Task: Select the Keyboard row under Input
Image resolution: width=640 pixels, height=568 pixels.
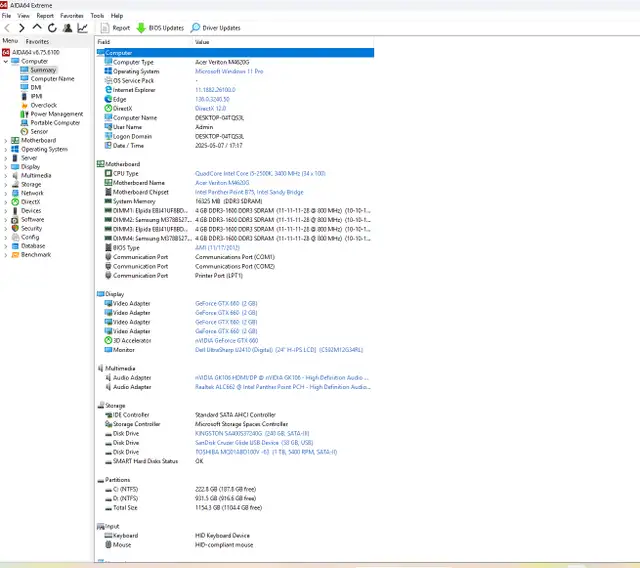Action: pos(235,535)
